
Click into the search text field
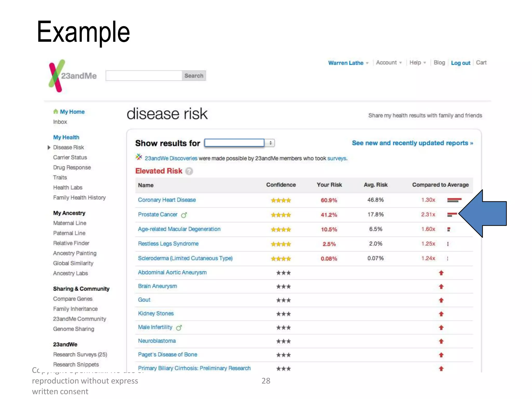[x=144, y=76]
